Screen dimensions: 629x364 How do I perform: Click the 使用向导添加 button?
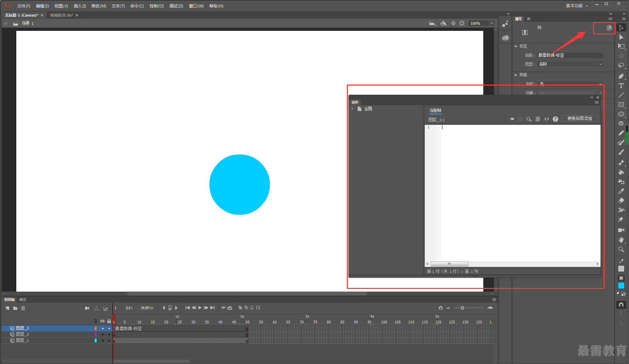pos(580,119)
